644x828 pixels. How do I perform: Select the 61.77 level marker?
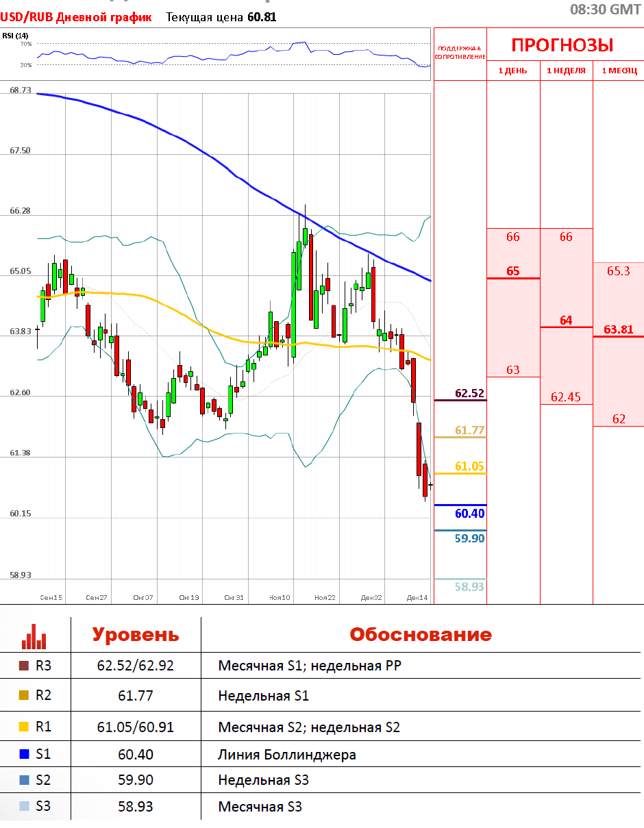point(469,430)
